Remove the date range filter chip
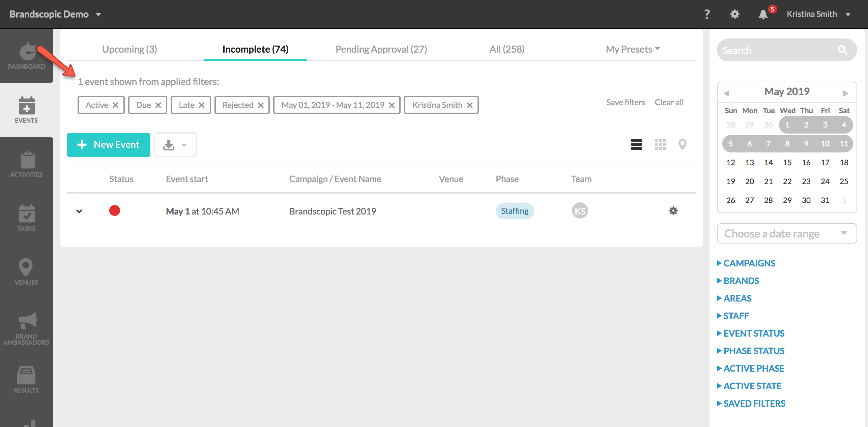This screenshot has height=427, width=868. [392, 105]
